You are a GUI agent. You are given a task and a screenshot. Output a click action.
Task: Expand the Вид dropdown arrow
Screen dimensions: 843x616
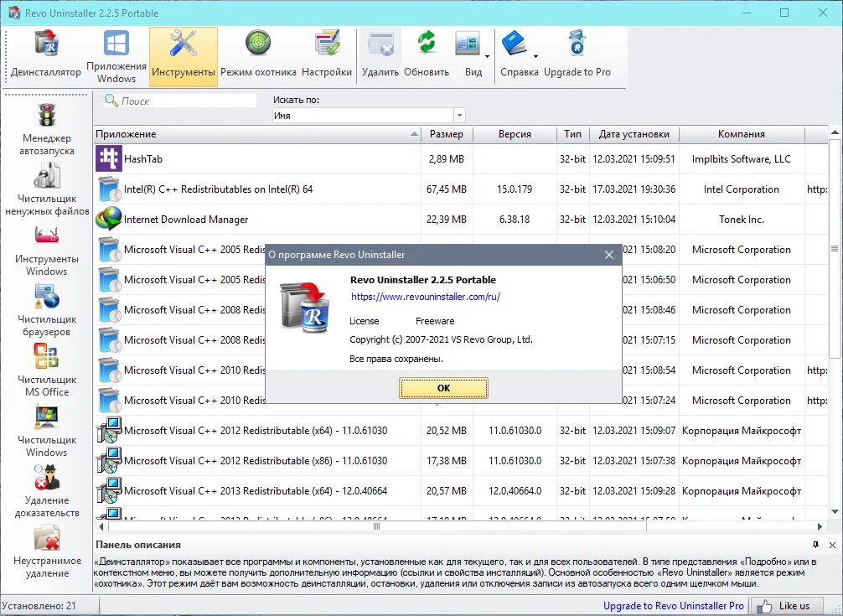tap(487, 56)
